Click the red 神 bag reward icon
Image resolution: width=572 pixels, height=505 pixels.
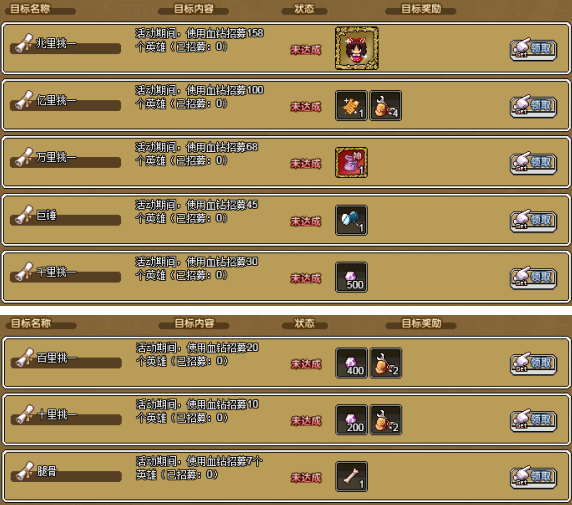coord(351,163)
